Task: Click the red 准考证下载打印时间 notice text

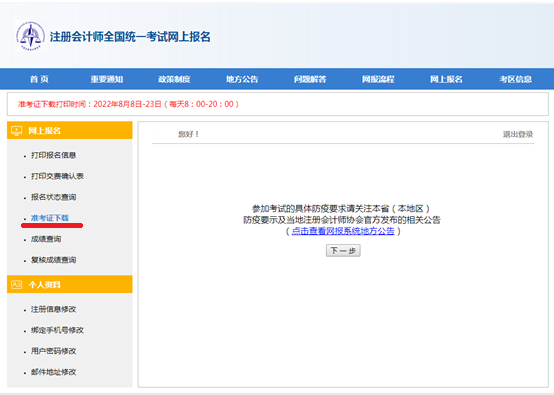Action: point(129,104)
